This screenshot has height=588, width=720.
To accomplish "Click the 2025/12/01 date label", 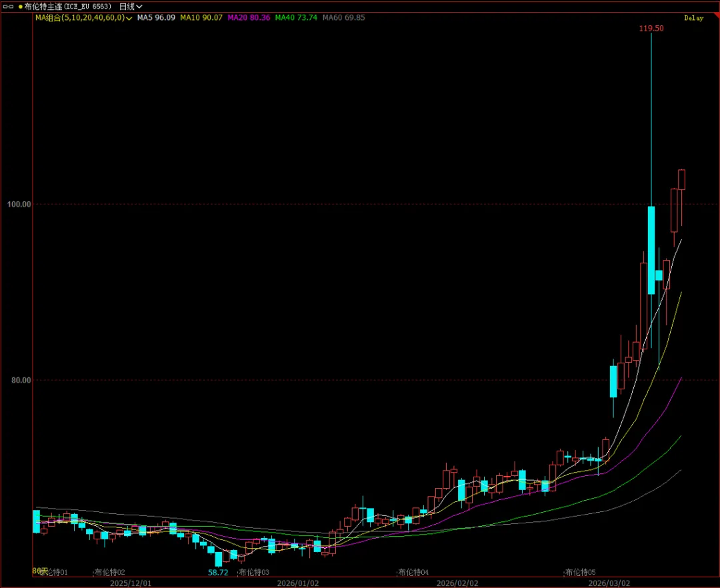I will click(x=131, y=583).
